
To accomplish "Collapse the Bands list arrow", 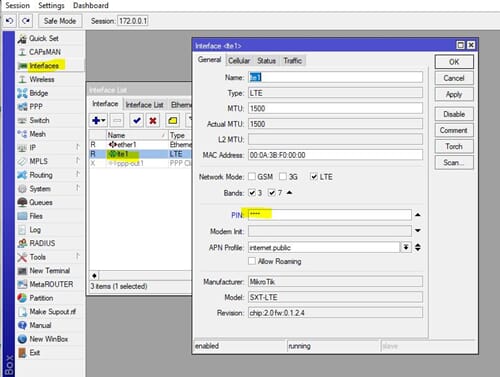I will pos(289,192).
